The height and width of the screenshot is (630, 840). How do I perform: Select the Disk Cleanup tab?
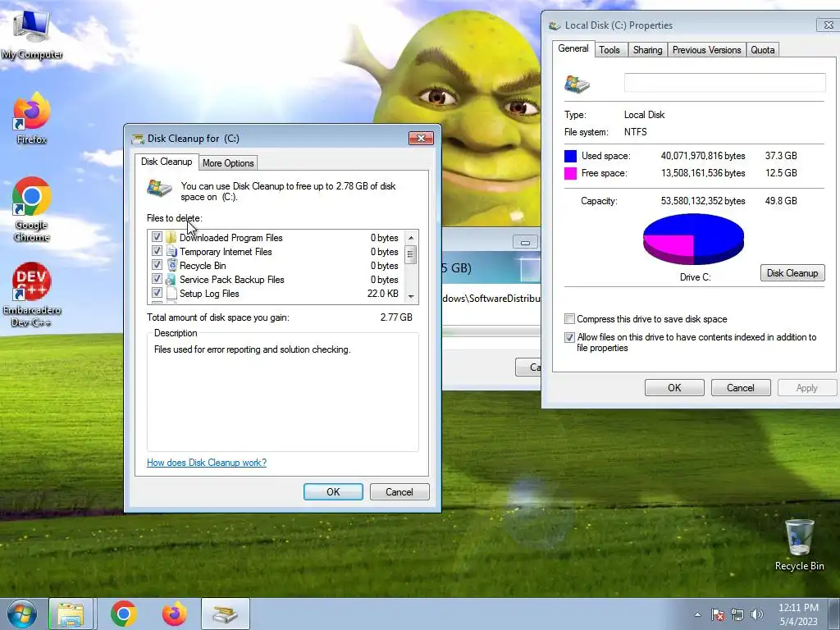[x=167, y=162]
